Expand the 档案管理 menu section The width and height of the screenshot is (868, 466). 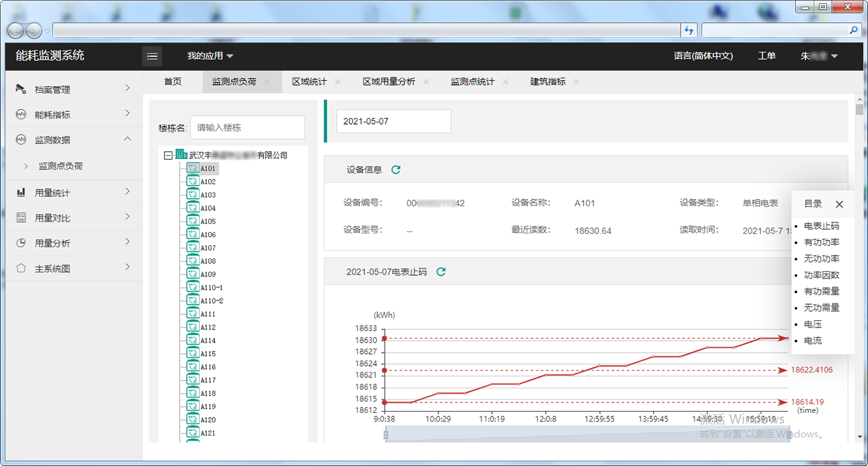pos(127,88)
